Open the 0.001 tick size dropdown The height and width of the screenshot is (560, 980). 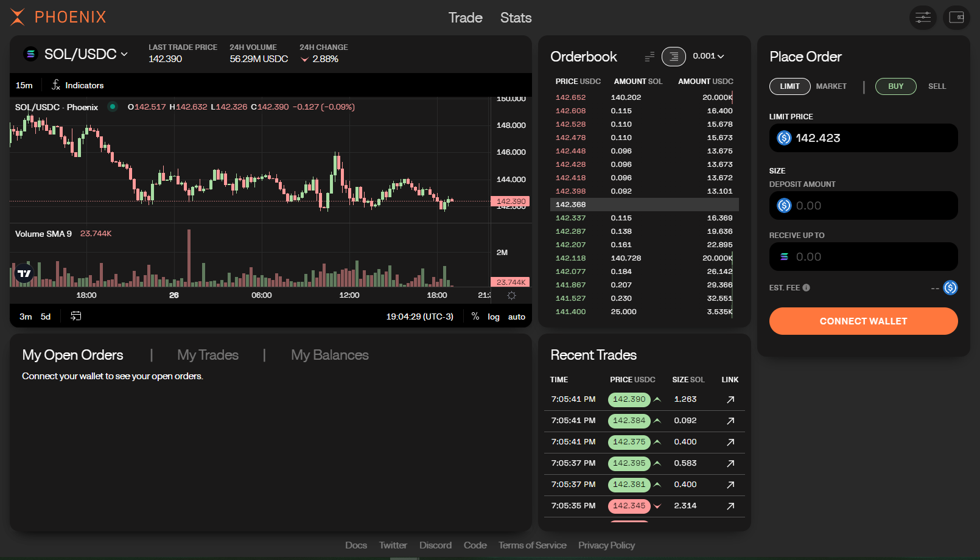[708, 56]
